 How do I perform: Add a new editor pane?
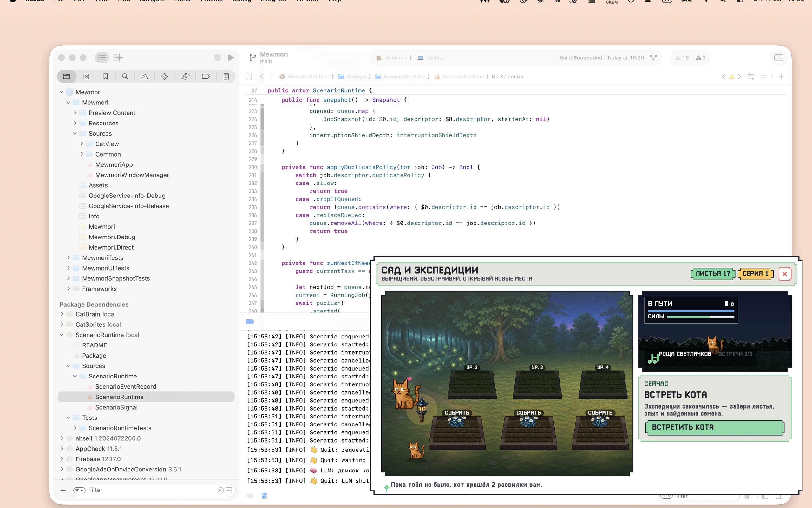coord(781,77)
